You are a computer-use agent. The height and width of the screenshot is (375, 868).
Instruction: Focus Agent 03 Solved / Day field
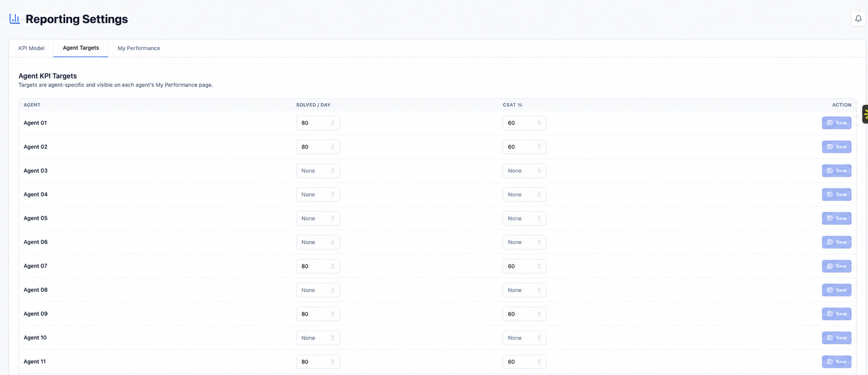[x=318, y=171]
